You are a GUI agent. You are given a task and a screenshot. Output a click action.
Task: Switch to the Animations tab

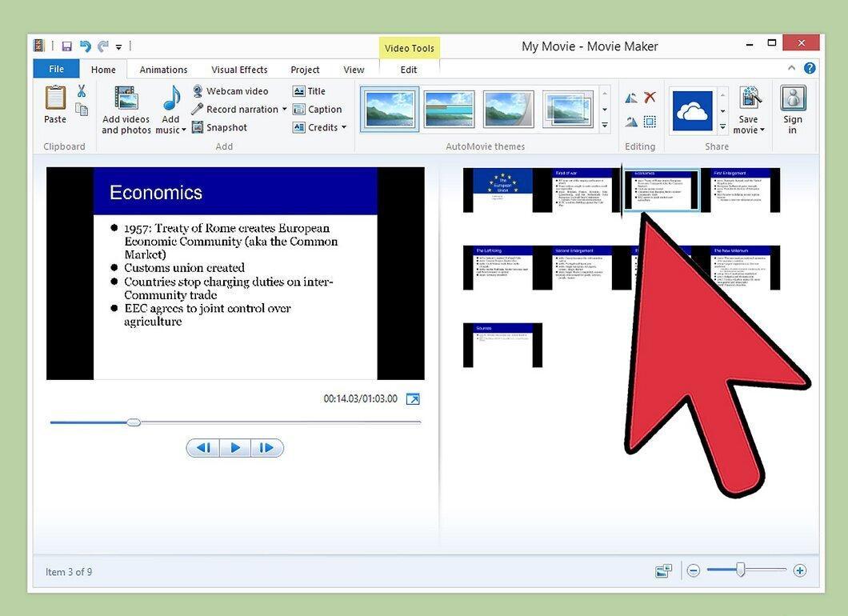pos(163,70)
